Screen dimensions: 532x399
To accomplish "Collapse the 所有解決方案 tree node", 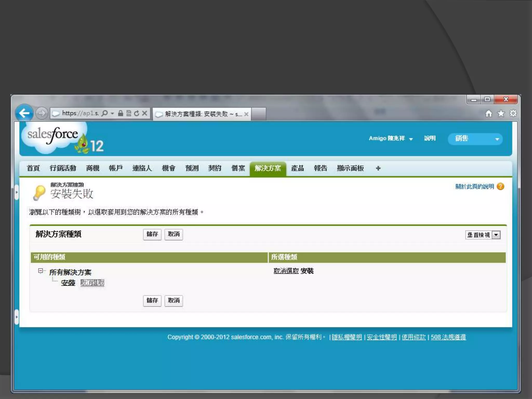I will click(x=41, y=271).
